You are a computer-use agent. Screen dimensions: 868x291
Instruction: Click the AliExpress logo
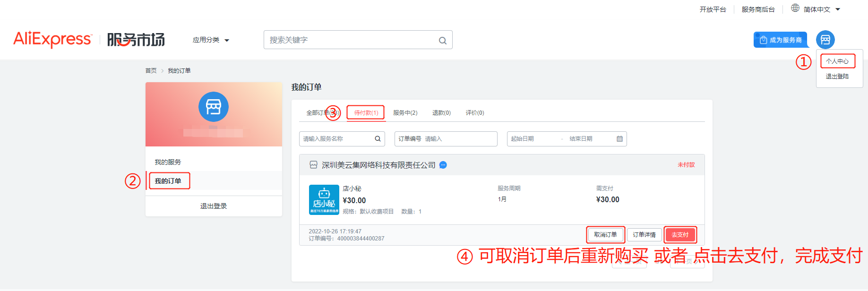tap(52, 39)
